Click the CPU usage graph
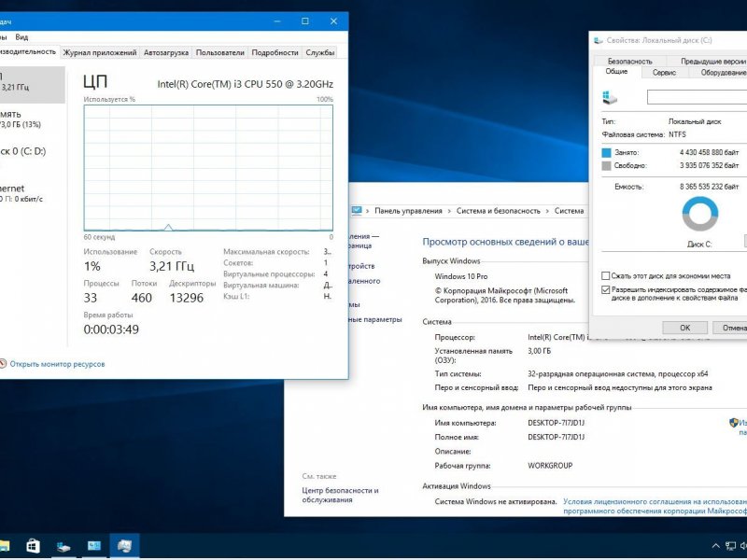Viewport: 747px width, 560px height. tap(208, 168)
